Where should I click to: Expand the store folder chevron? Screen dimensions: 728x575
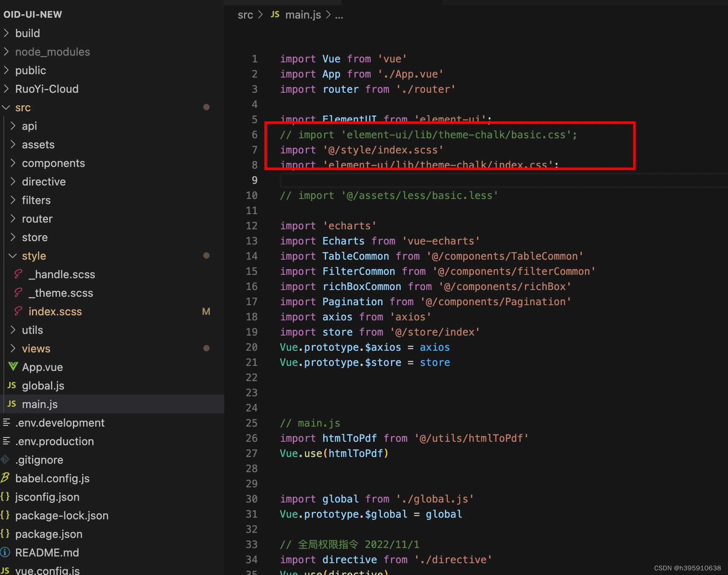pyautogui.click(x=13, y=237)
